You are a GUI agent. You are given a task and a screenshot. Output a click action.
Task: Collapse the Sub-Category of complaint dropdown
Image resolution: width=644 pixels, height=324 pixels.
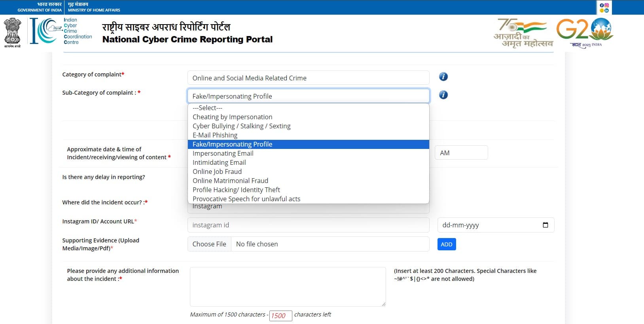click(308, 96)
